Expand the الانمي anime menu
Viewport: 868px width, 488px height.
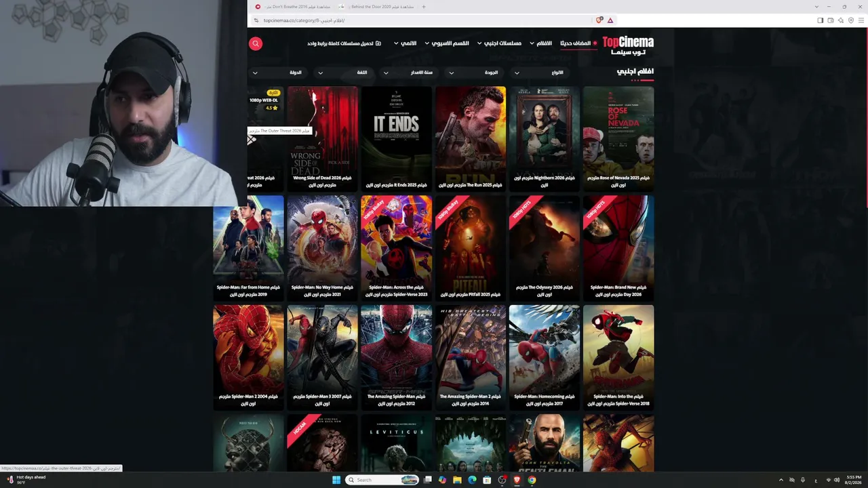click(405, 43)
